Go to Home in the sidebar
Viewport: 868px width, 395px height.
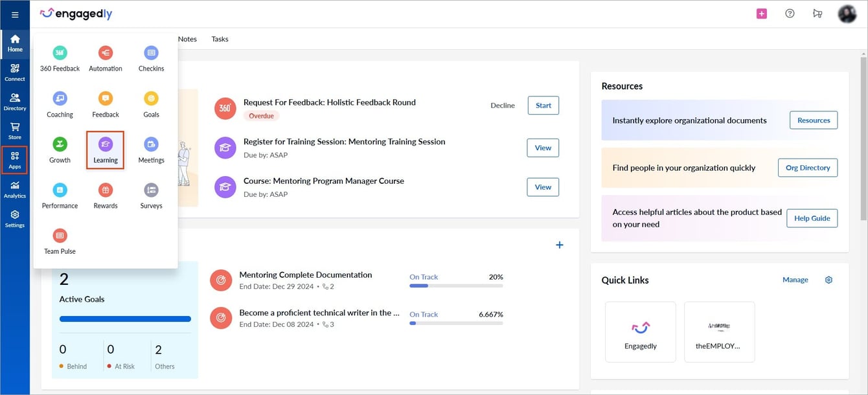[x=15, y=43]
